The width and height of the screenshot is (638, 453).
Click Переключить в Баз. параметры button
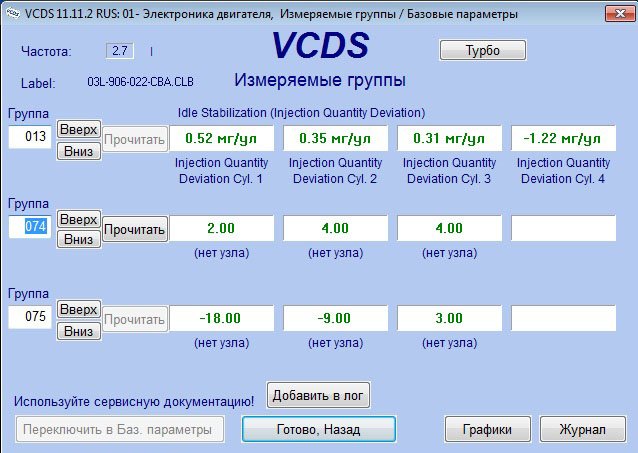pyautogui.click(x=120, y=429)
